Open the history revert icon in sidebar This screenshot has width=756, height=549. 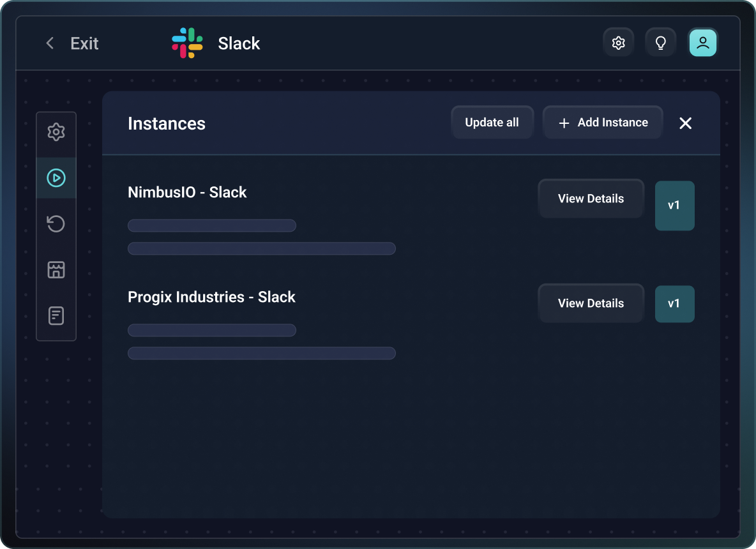56,223
